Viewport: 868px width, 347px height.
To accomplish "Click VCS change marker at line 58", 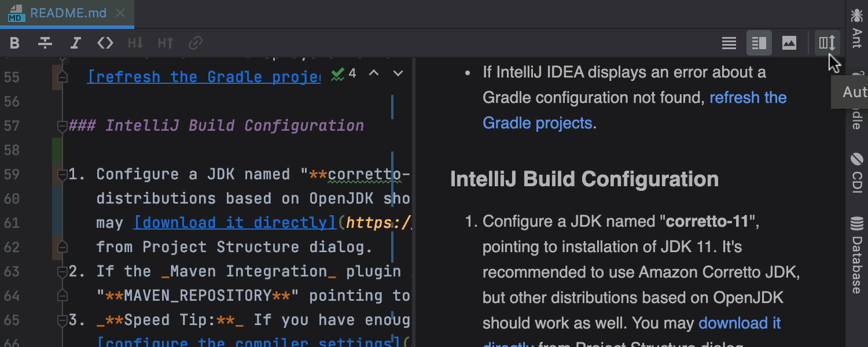I will 57,150.
